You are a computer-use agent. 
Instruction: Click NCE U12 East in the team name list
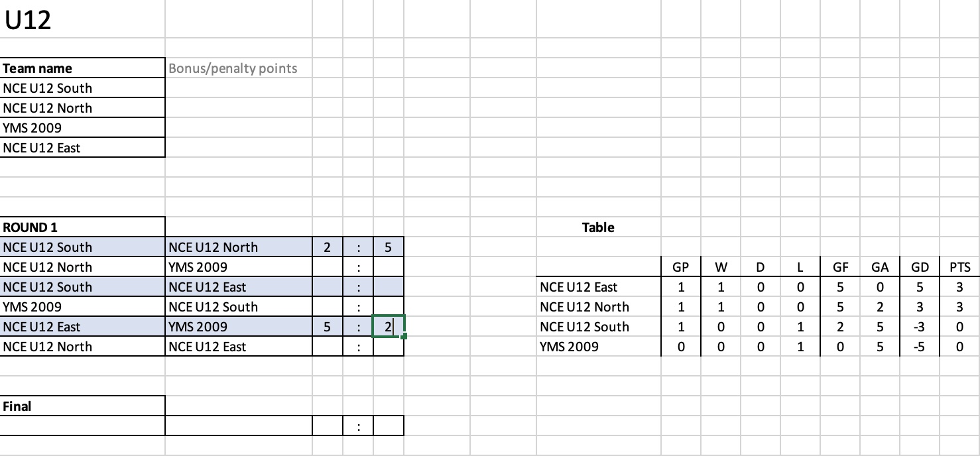point(82,148)
